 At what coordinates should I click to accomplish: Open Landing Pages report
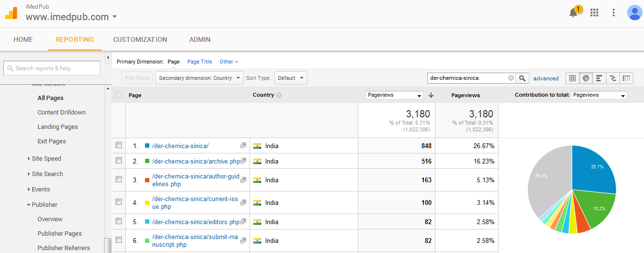pyautogui.click(x=58, y=126)
